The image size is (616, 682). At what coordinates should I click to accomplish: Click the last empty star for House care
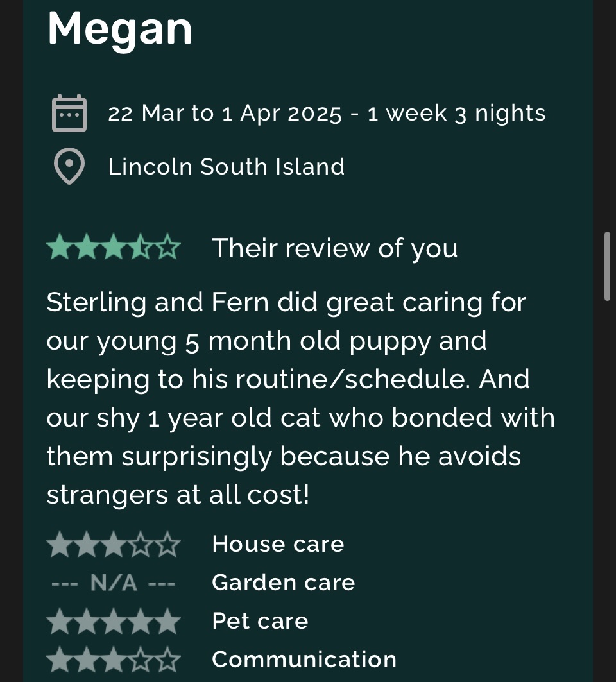(x=168, y=544)
